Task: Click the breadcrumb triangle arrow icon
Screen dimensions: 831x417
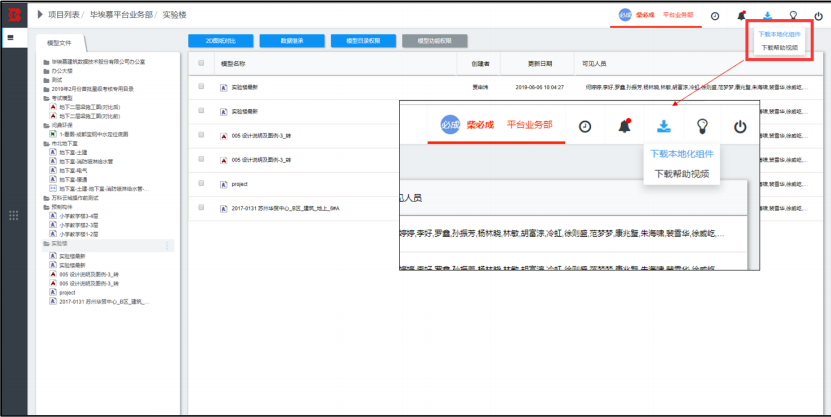Action: tap(40, 15)
